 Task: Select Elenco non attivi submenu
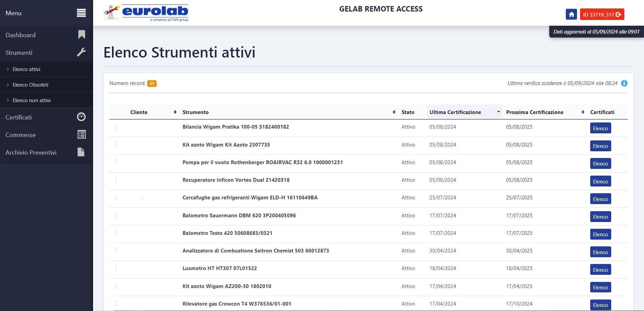46,100
